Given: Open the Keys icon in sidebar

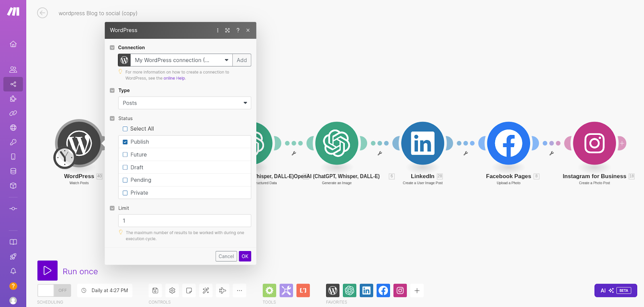Looking at the screenshot, I should point(13,142).
